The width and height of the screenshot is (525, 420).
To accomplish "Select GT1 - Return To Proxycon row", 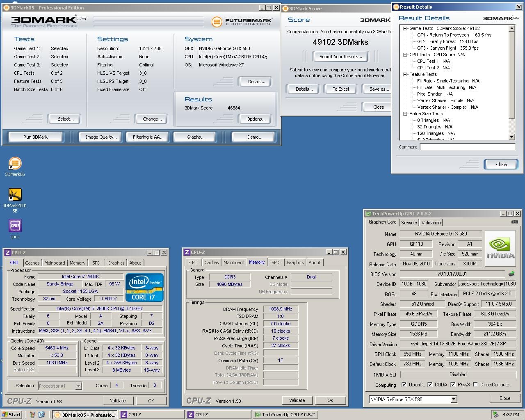I will (x=454, y=35).
